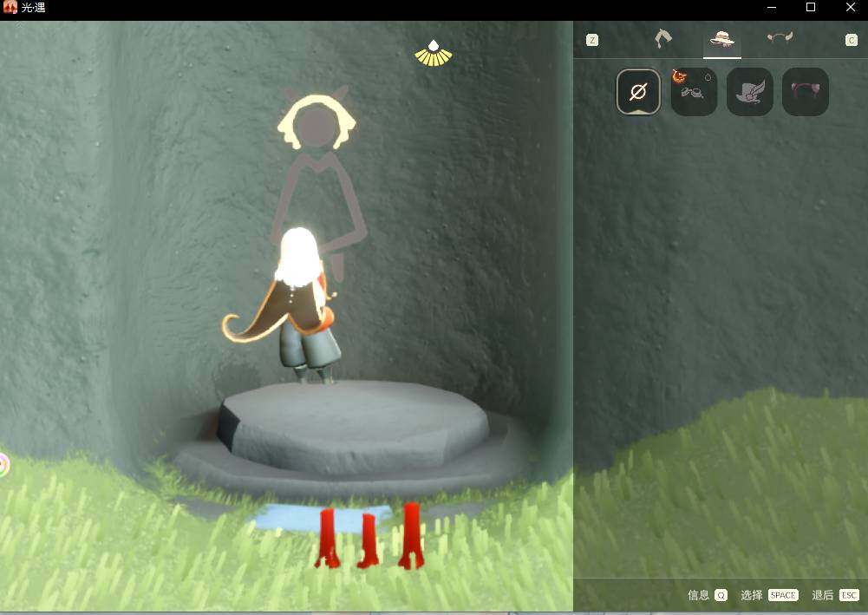Click the Q key hint icon
The image size is (868, 615).
(x=721, y=595)
